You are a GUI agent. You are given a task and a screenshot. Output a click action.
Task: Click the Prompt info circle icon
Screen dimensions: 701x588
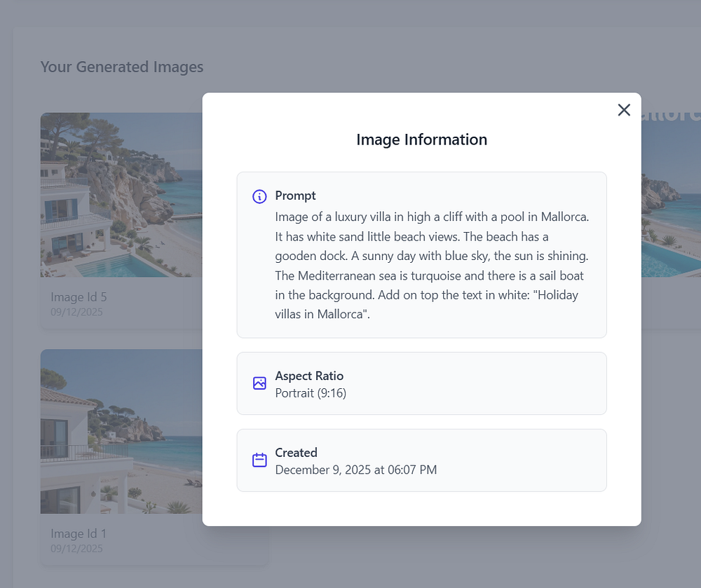pyautogui.click(x=259, y=196)
